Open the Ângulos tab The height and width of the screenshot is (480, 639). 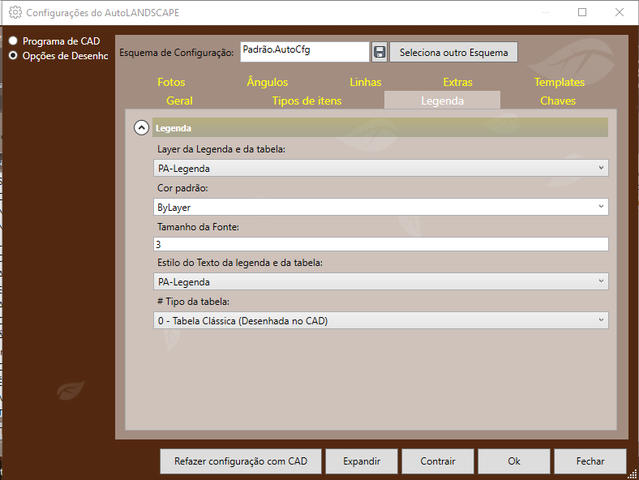point(267,82)
